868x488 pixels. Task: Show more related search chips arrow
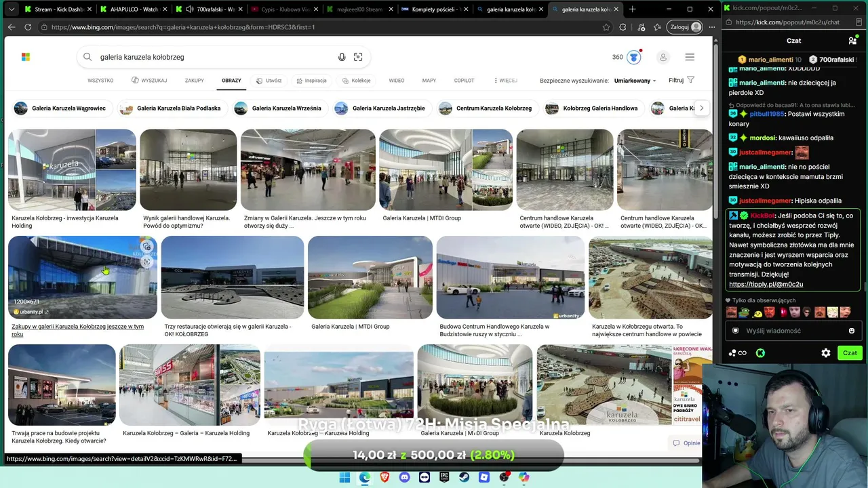(x=701, y=108)
